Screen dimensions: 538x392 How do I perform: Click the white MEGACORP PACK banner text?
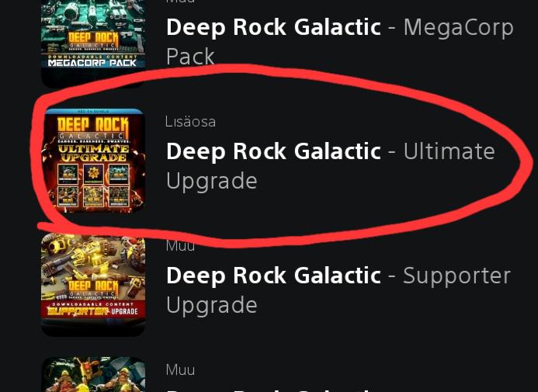point(92,63)
